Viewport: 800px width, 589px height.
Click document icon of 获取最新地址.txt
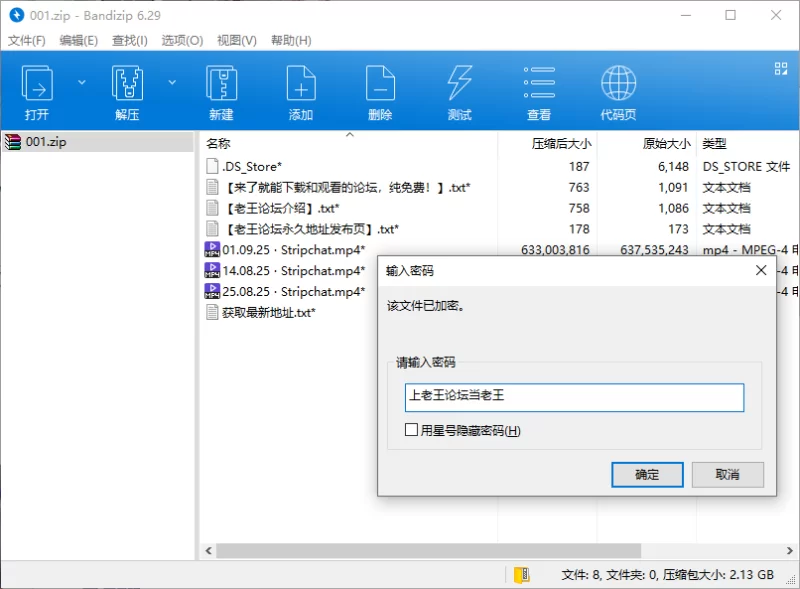point(212,312)
